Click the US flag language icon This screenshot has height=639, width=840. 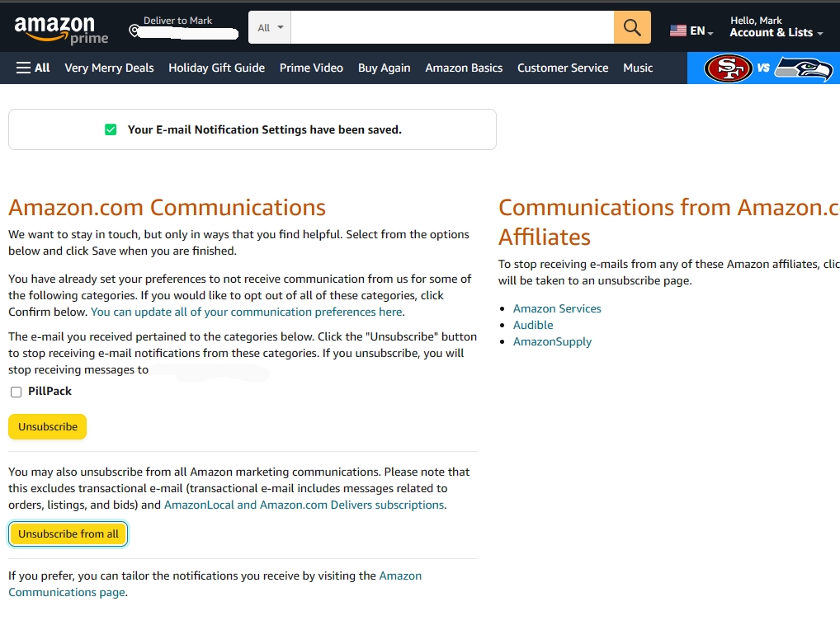[677, 31]
